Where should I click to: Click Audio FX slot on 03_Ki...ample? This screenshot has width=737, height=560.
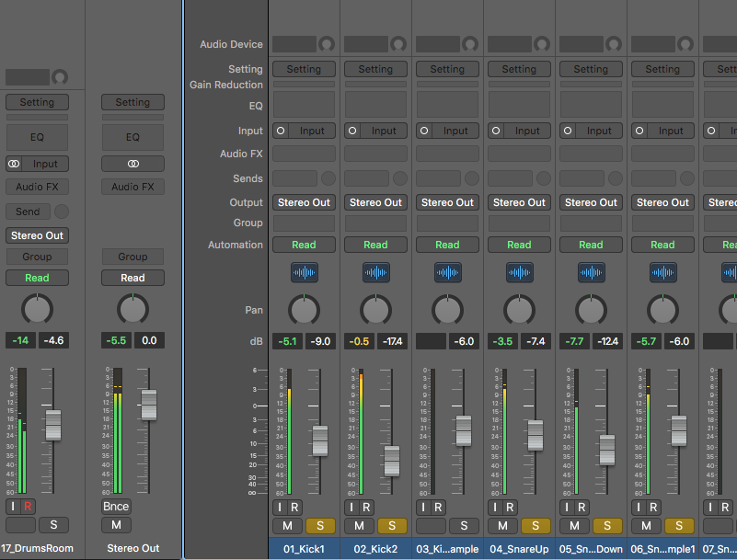point(447,154)
